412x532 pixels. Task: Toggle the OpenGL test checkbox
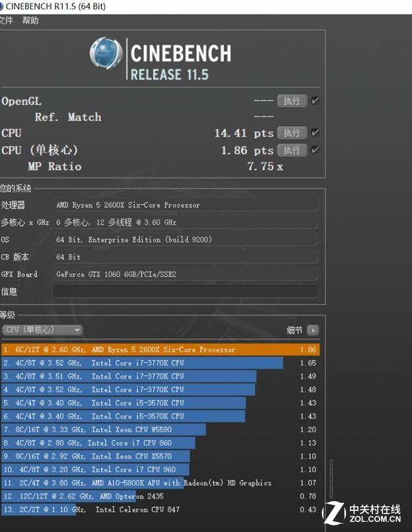click(x=315, y=100)
